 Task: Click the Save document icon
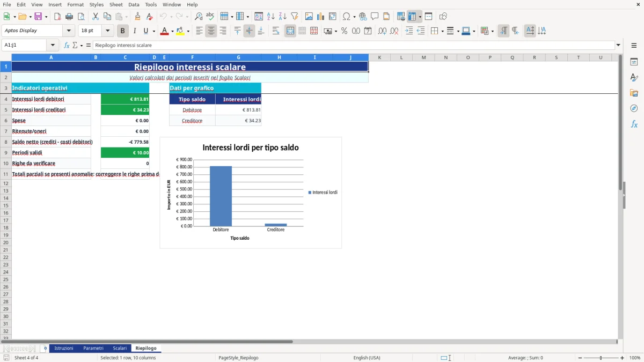tap(38, 17)
